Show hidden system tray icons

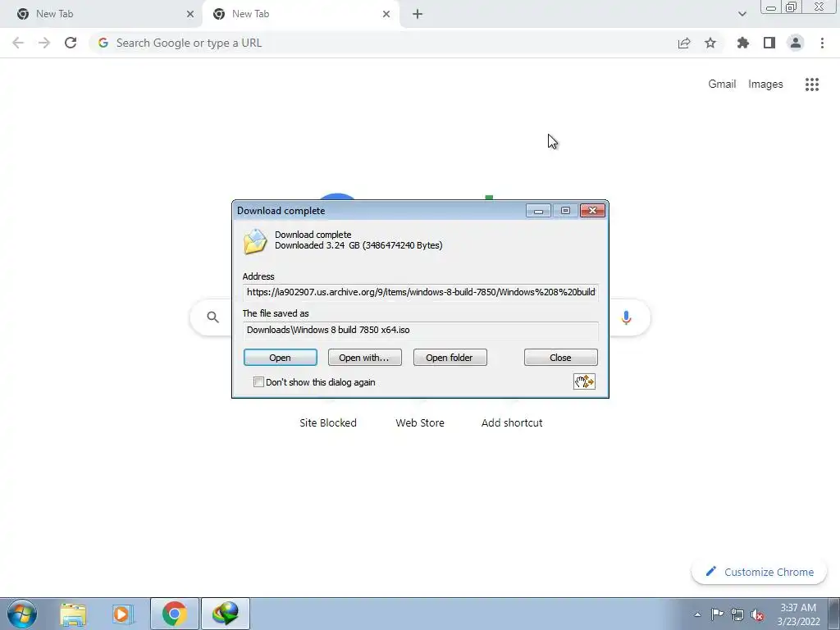(697, 614)
